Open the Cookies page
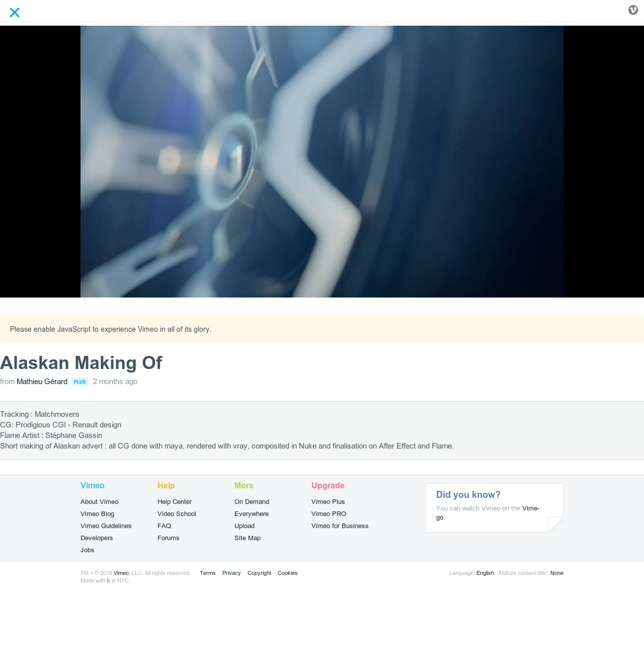 pyautogui.click(x=288, y=573)
